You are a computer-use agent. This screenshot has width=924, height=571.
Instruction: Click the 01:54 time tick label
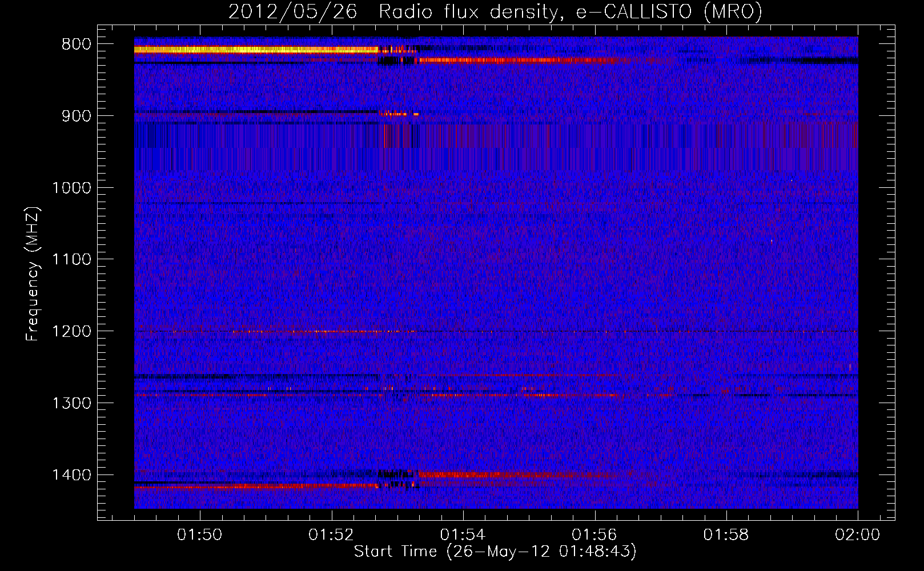click(x=463, y=535)
